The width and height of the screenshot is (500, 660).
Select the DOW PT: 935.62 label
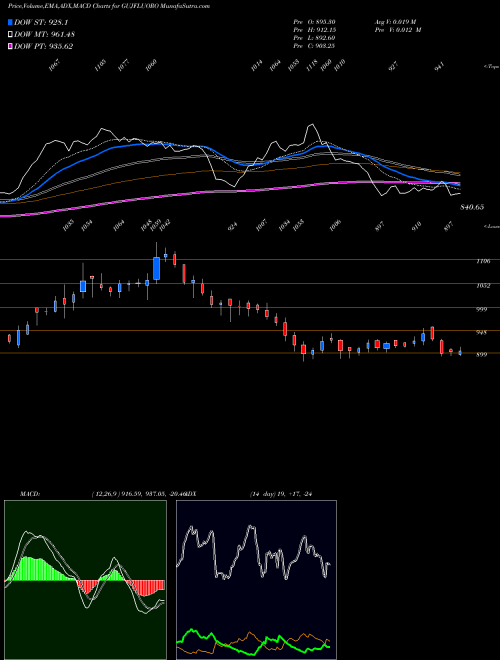(x=44, y=46)
